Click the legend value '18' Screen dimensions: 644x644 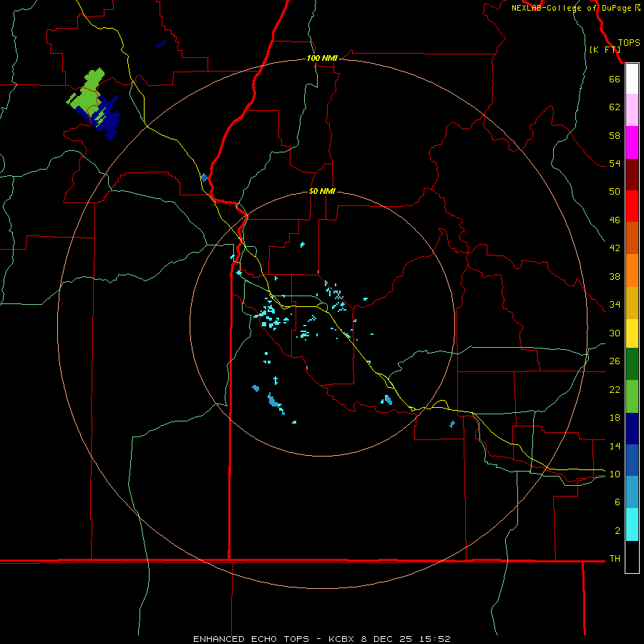pyautogui.click(x=615, y=418)
